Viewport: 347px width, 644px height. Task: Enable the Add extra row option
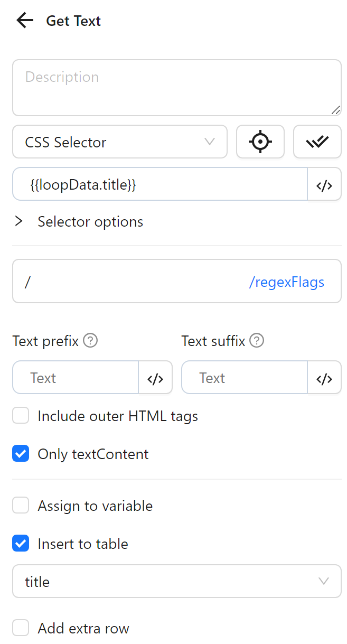[20, 628]
